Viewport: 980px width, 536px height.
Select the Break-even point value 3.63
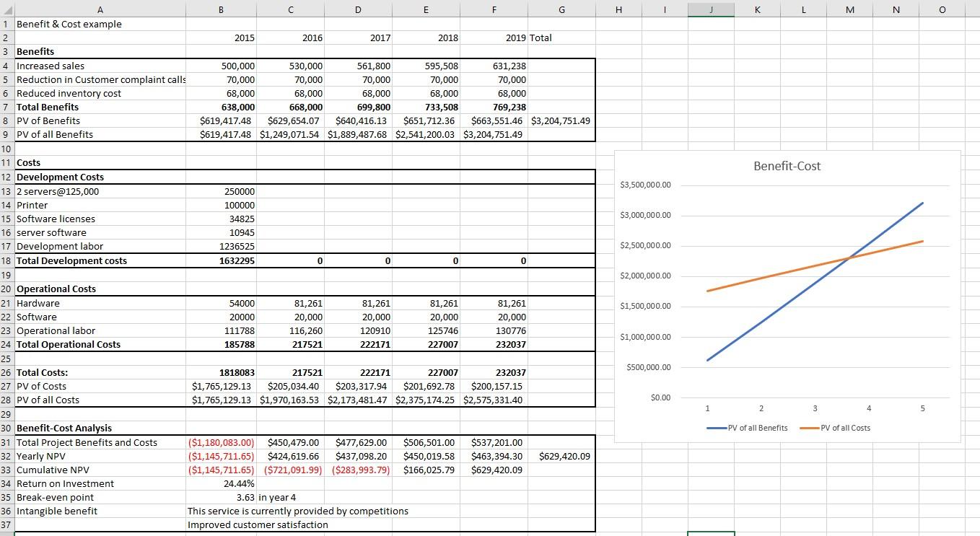(x=221, y=497)
